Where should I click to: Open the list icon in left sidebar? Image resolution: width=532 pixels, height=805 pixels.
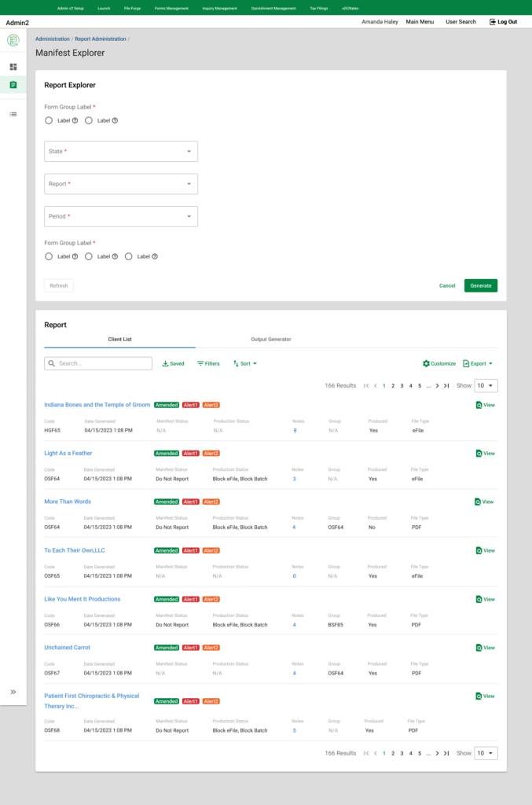pyautogui.click(x=13, y=114)
